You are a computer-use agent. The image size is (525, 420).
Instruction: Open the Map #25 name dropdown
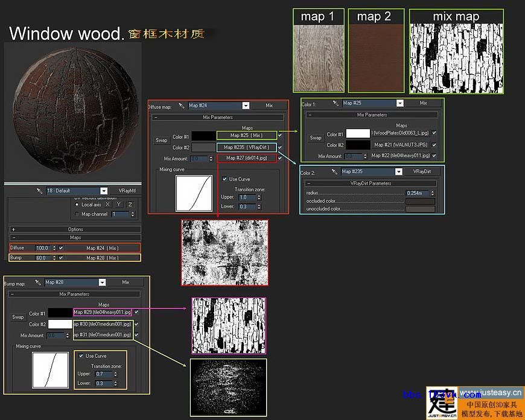tap(399, 103)
